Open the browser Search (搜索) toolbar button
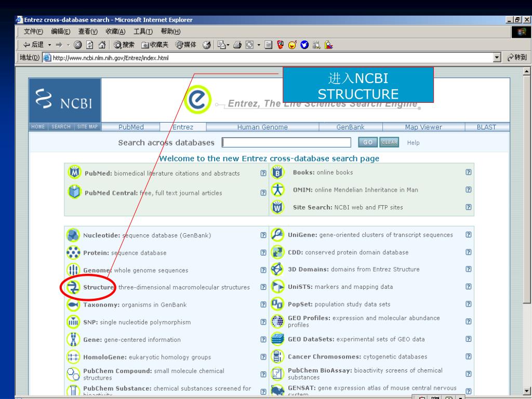 (124, 45)
